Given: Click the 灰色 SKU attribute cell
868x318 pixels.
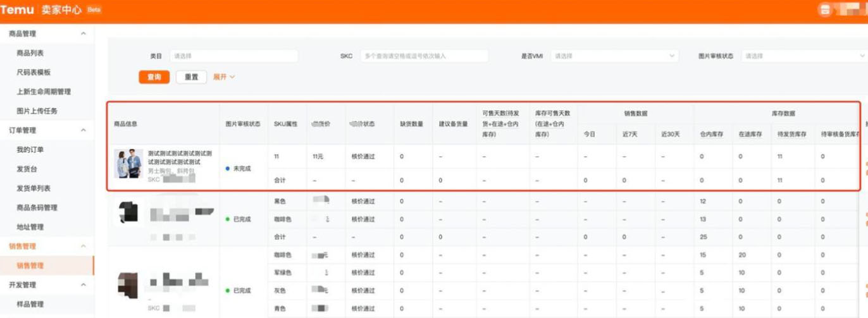Looking at the screenshot, I should pyautogui.click(x=280, y=291).
